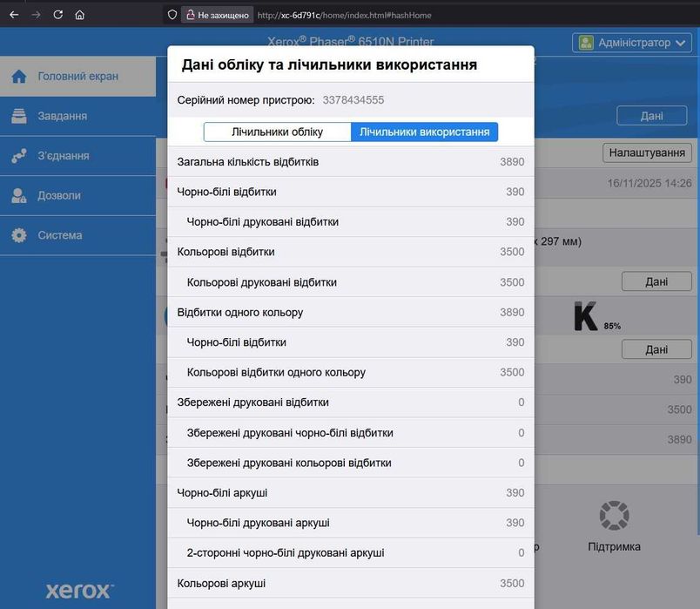Click the URL address field
The height and width of the screenshot is (609, 700).
344,15
